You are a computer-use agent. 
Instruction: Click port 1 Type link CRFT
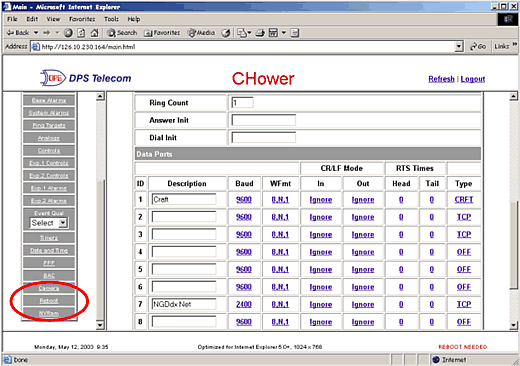tap(464, 200)
